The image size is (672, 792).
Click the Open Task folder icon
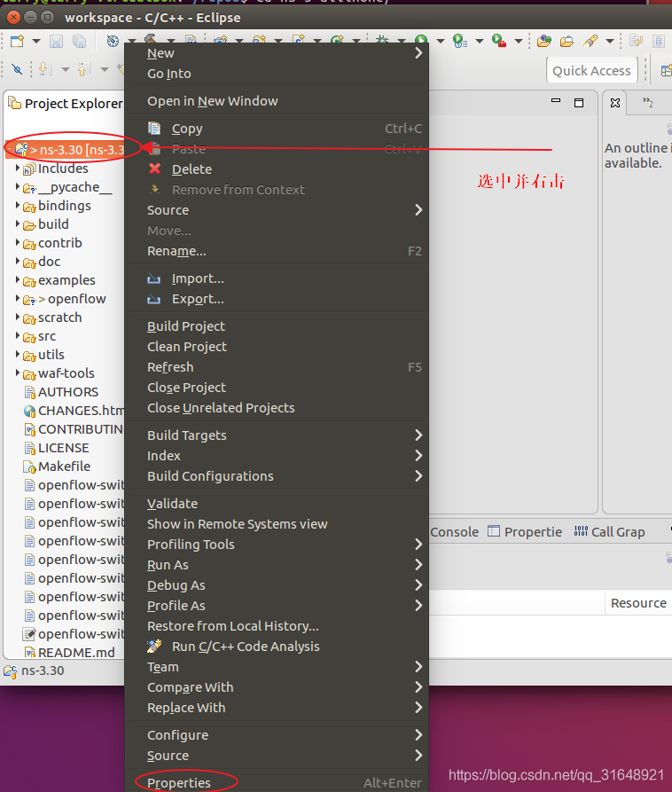(567, 41)
